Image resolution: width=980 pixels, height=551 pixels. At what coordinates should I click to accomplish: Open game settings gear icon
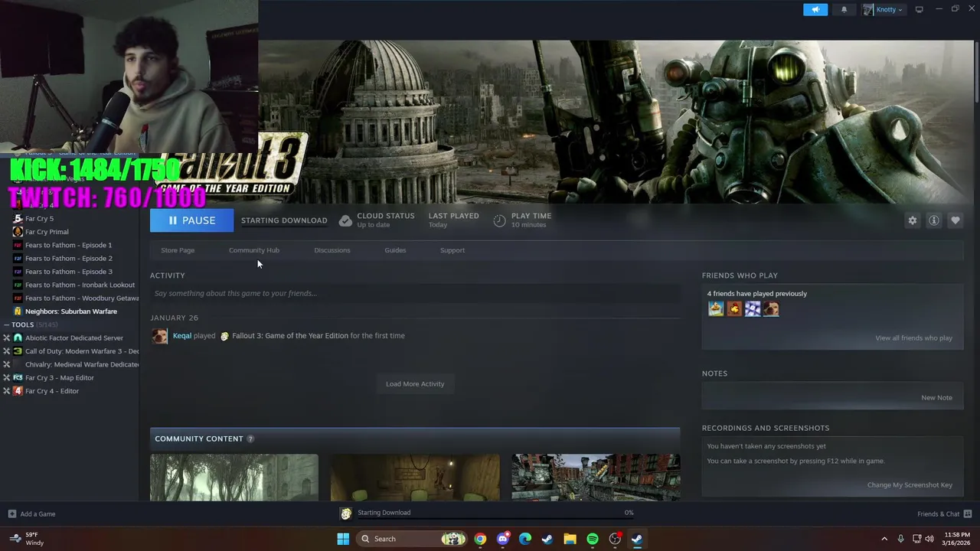click(913, 220)
